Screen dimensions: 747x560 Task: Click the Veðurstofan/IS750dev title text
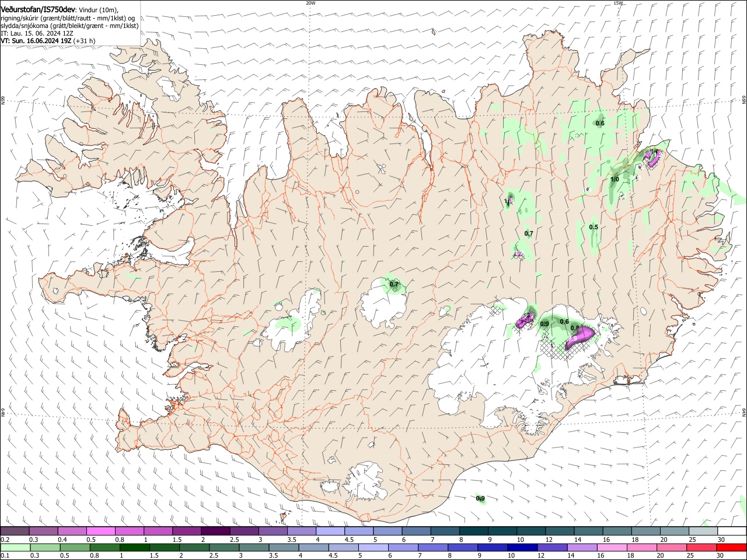click(38, 9)
